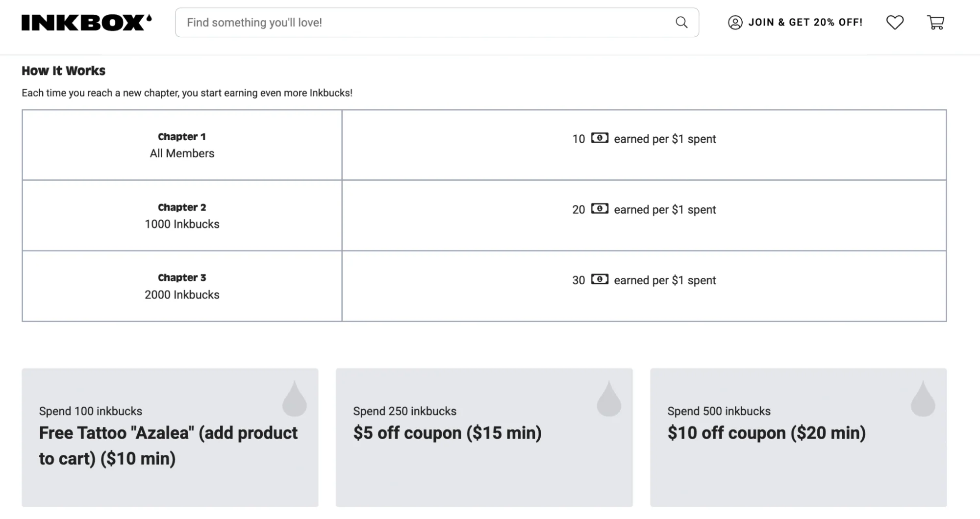Click the Inkbucks bill icon in Chapter 3 row

(600, 280)
